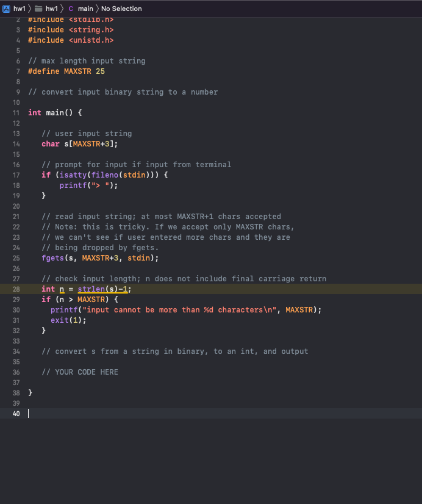Click '// being dropped by fgets.' comment
422x504 pixels.
tap(100, 248)
